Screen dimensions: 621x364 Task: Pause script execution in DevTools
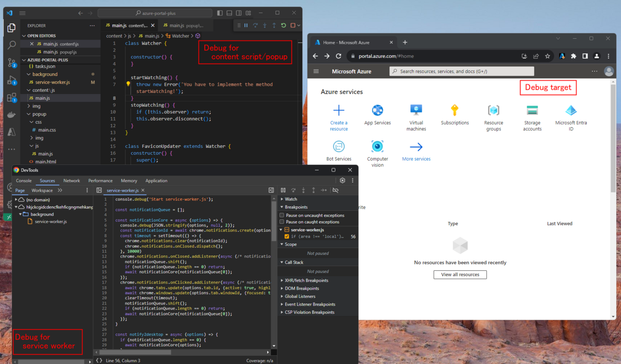pyautogui.click(x=284, y=190)
